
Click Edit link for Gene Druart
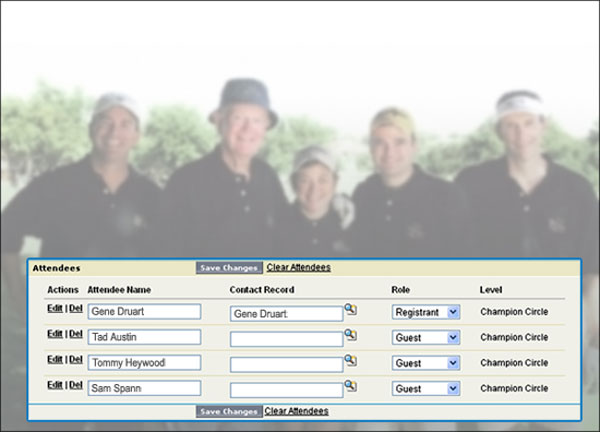point(55,308)
